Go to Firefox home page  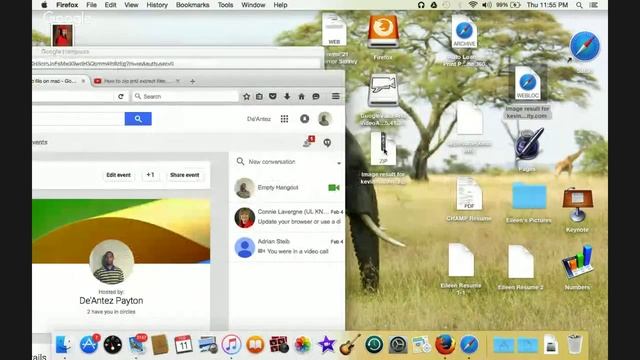301,96
